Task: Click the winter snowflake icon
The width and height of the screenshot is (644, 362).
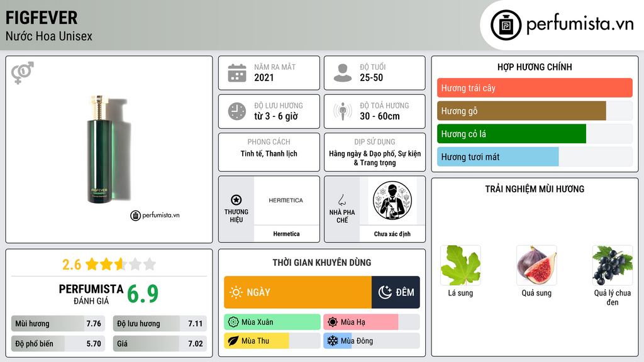Action: [333, 341]
